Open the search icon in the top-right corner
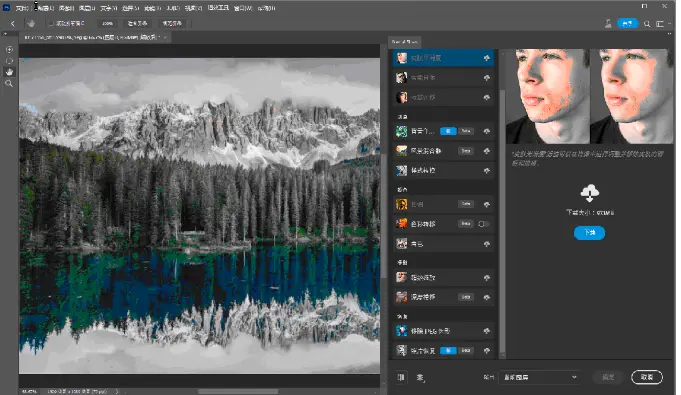 coord(647,24)
